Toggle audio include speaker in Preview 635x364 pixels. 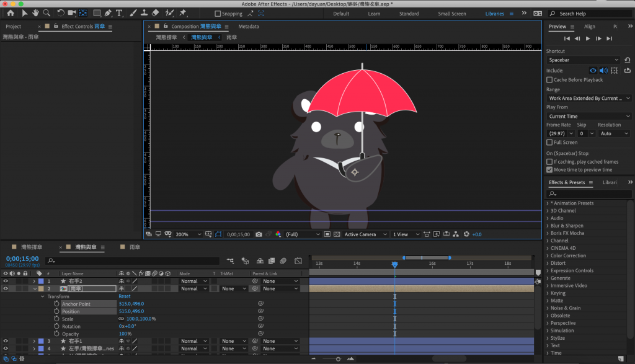click(x=603, y=71)
